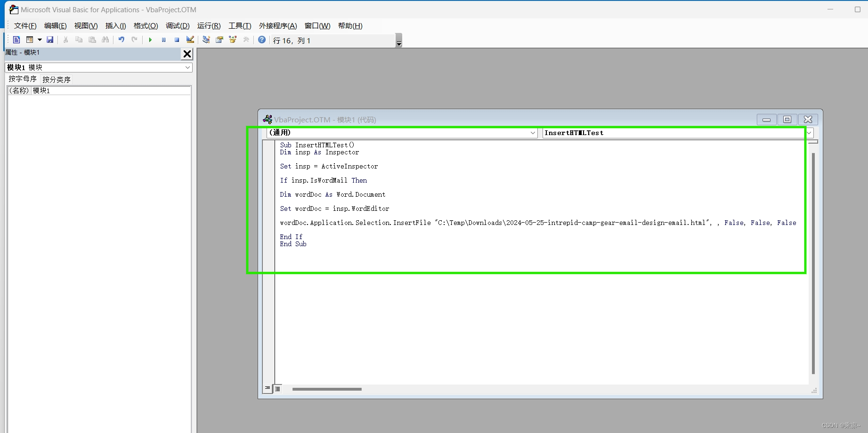
Task: Click the code window horizontal scrollbar thumb
Action: coord(327,389)
